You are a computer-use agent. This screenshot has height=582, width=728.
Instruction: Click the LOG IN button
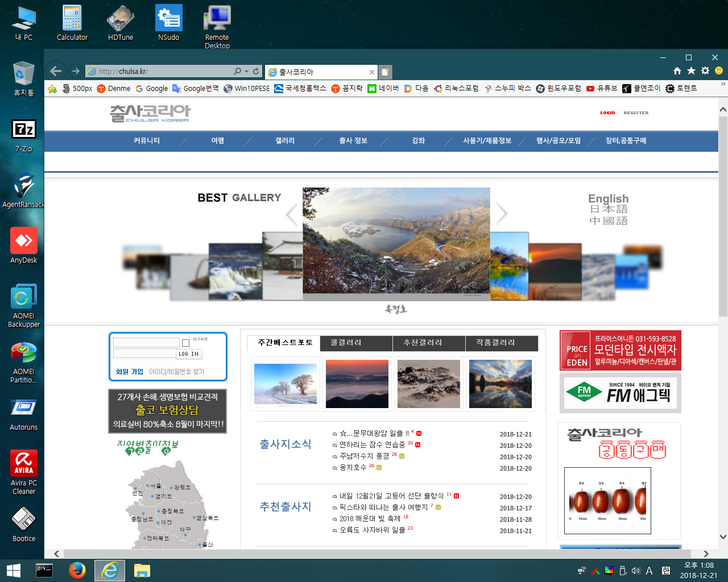[189, 354]
